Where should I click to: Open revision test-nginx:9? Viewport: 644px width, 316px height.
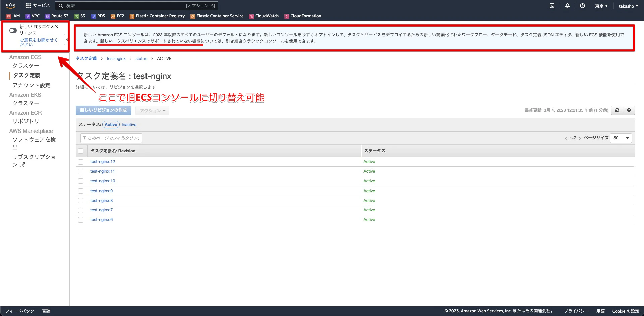click(x=102, y=191)
